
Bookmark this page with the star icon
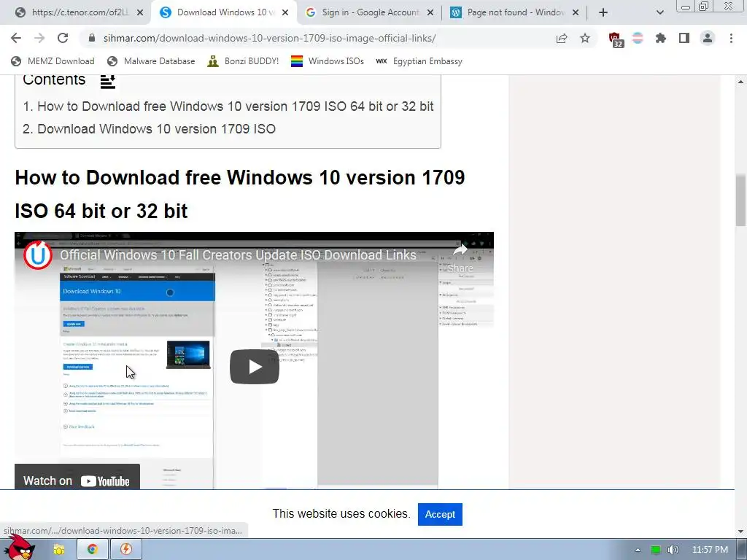tap(585, 38)
